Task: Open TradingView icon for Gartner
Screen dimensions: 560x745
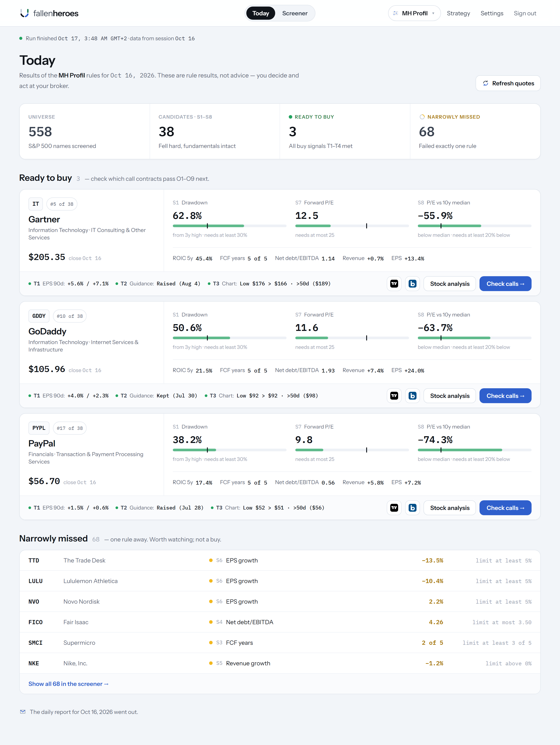Action: coord(394,284)
